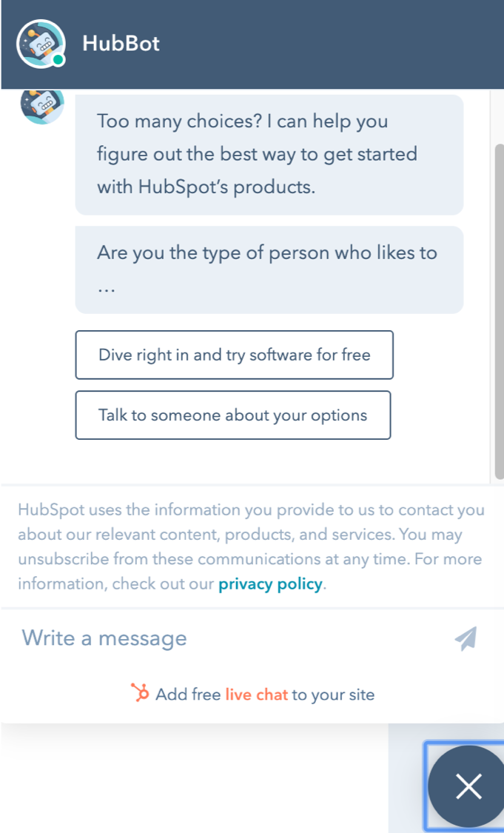Send message with paper plane icon

click(466, 638)
